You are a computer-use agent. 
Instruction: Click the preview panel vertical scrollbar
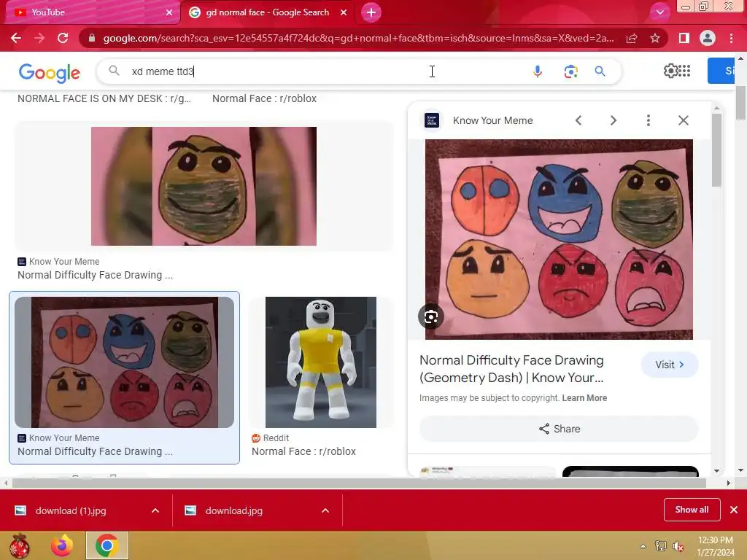[x=716, y=150]
